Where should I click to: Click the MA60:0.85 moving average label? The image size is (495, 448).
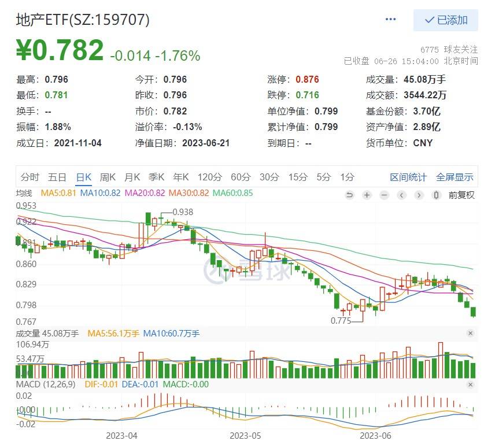[x=232, y=192]
